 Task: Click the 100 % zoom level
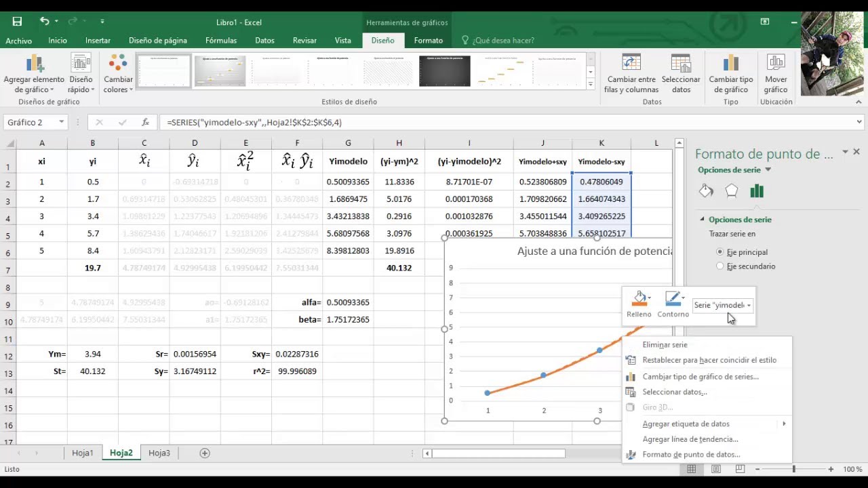852,469
